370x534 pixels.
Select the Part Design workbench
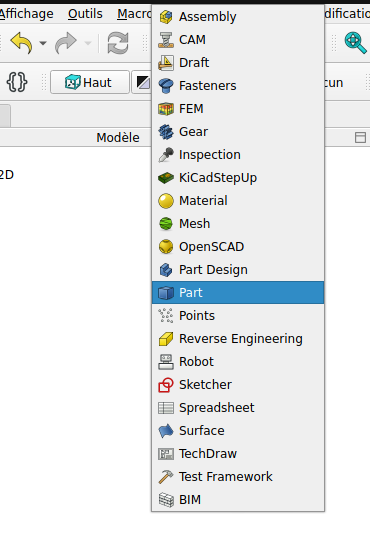(238, 270)
